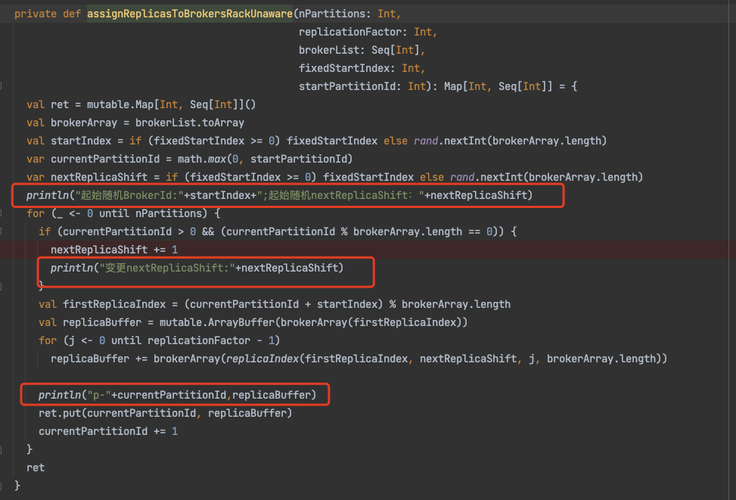Viewport: 736px width, 500px height.
Task: Click the highlighted 'nextReplicaShift += 1' line
Action: 114,249
